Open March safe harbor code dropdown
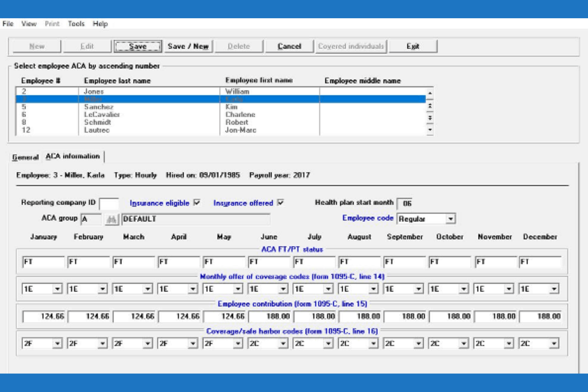This screenshot has height=392, width=588. pos(147,344)
